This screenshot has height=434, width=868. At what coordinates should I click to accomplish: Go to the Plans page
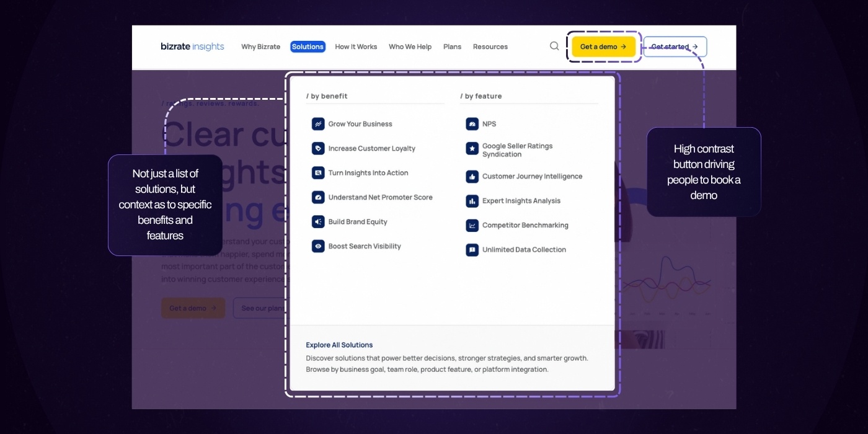coord(452,46)
